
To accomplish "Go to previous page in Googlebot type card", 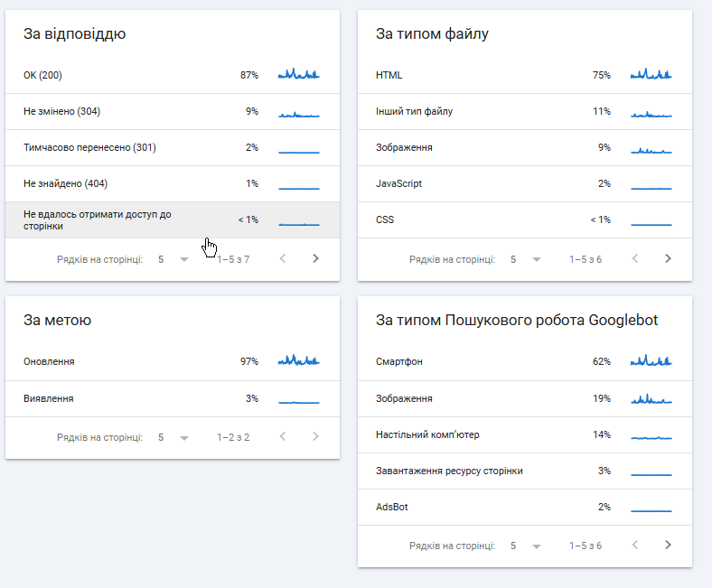I will point(635,545).
